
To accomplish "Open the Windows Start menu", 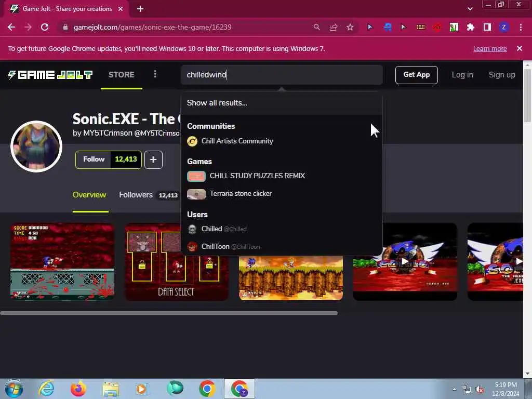I will click(x=14, y=389).
